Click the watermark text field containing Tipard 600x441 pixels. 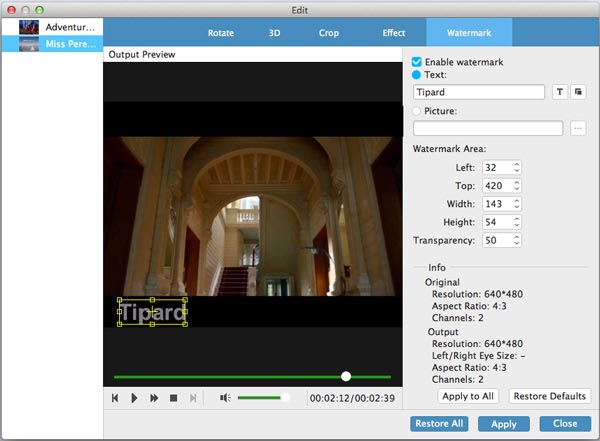click(x=478, y=92)
